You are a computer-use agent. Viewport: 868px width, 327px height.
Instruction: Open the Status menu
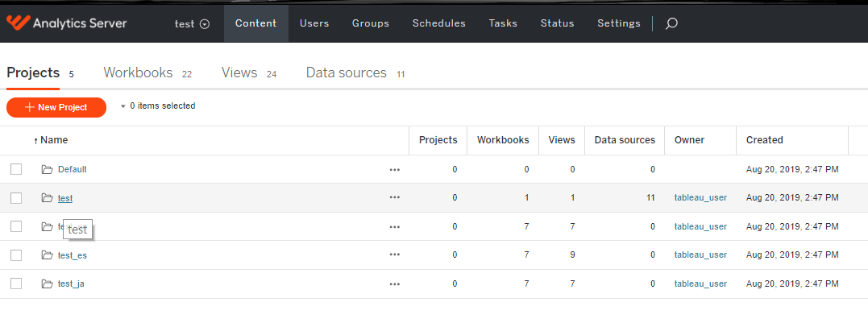point(558,23)
